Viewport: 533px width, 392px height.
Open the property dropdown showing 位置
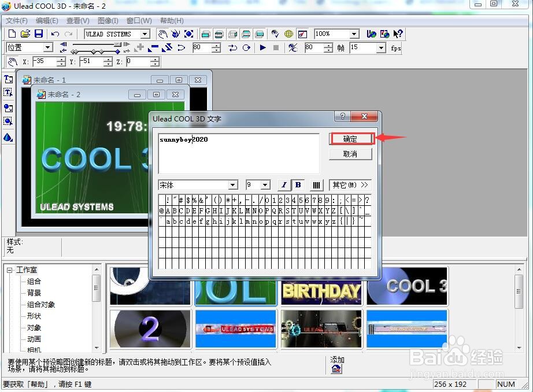[x=48, y=47]
